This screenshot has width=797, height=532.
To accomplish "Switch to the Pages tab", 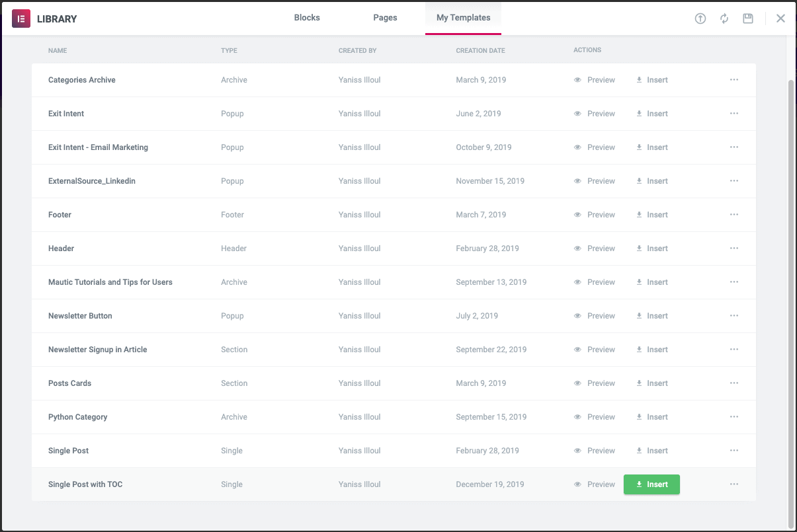I will pos(385,18).
